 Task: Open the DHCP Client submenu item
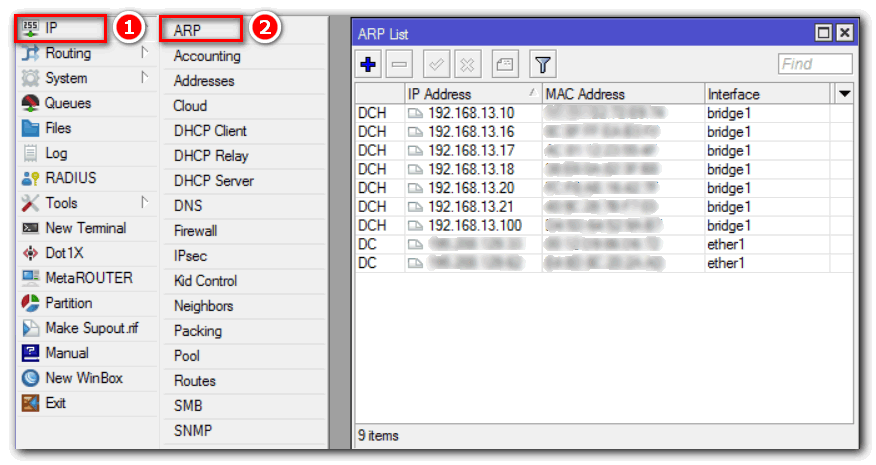[210, 131]
